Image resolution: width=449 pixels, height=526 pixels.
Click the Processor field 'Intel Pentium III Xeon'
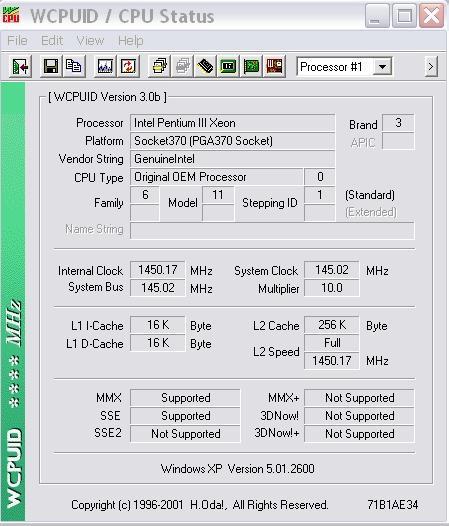point(233,123)
